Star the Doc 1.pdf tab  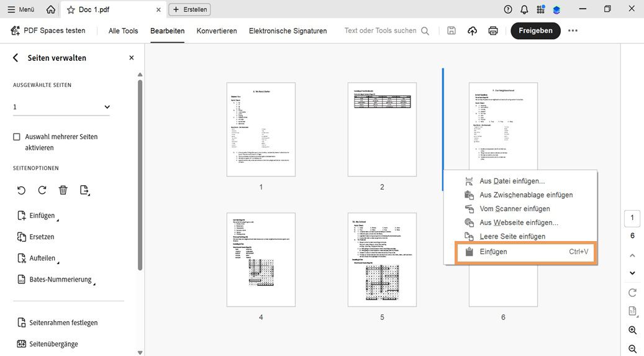point(71,9)
